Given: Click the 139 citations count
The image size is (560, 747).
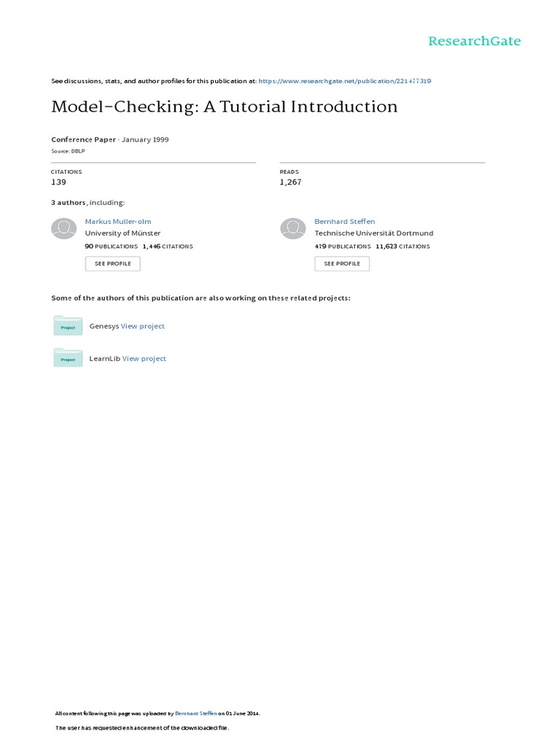Looking at the screenshot, I should [x=58, y=182].
